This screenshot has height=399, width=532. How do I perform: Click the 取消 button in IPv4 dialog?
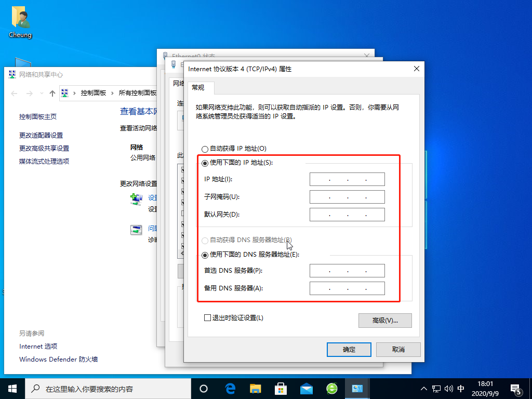click(398, 350)
